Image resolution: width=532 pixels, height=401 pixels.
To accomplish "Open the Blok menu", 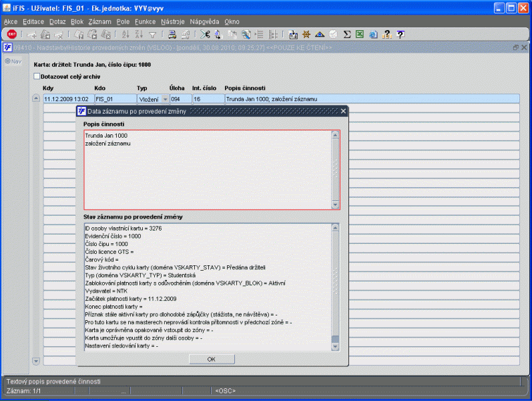I will [x=77, y=22].
